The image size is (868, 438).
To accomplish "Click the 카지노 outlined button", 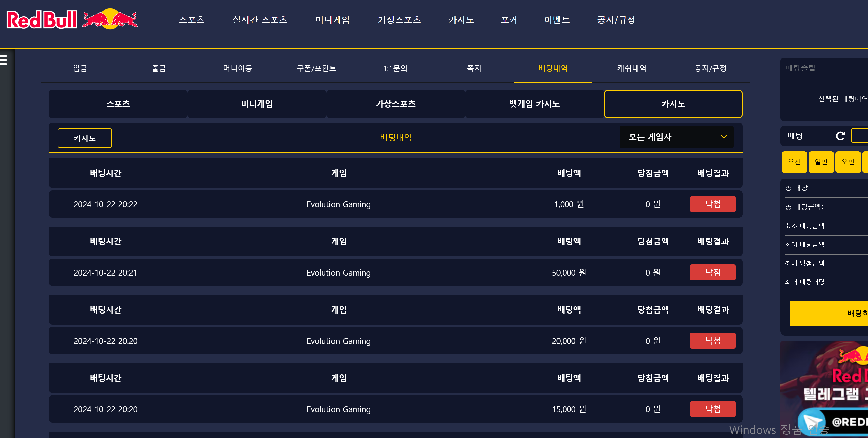I will [85, 138].
